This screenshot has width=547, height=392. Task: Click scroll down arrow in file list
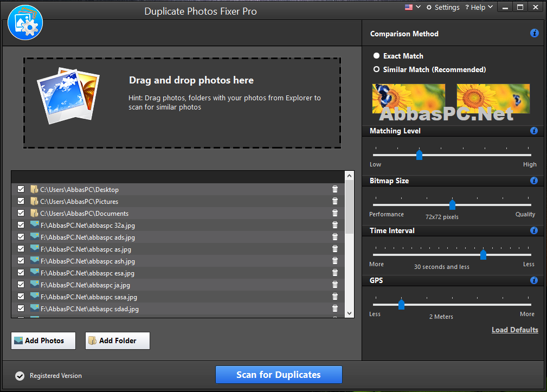coord(349,313)
